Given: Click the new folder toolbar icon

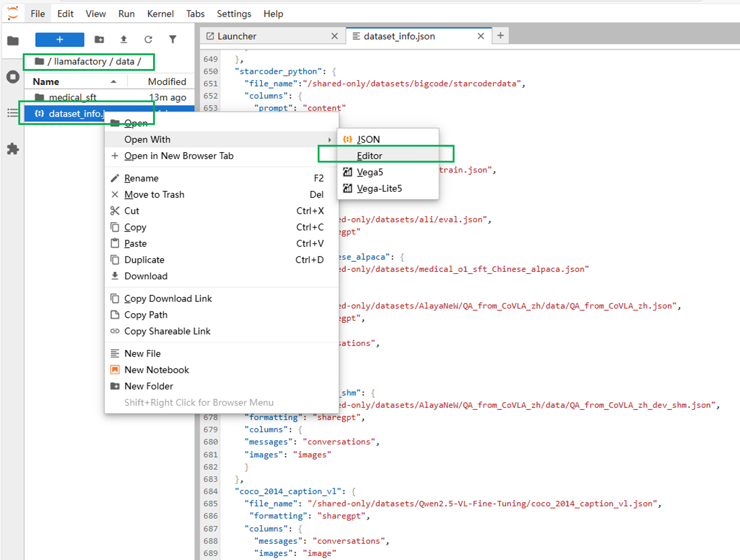Looking at the screenshot, I should pos(99,39).
